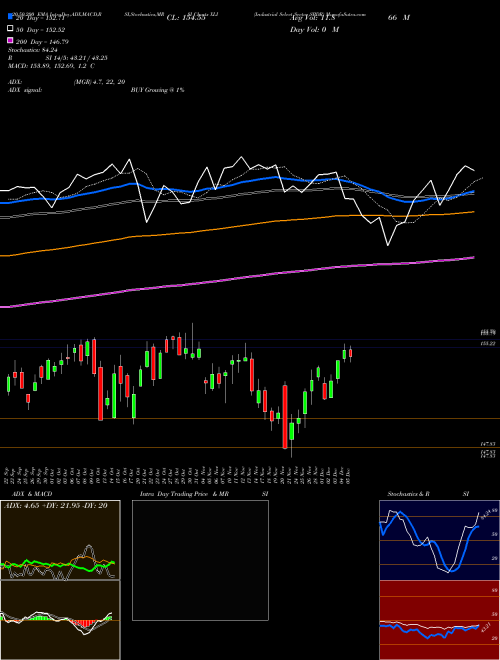Click the 'CL: 154.55' closing price label

186,18
